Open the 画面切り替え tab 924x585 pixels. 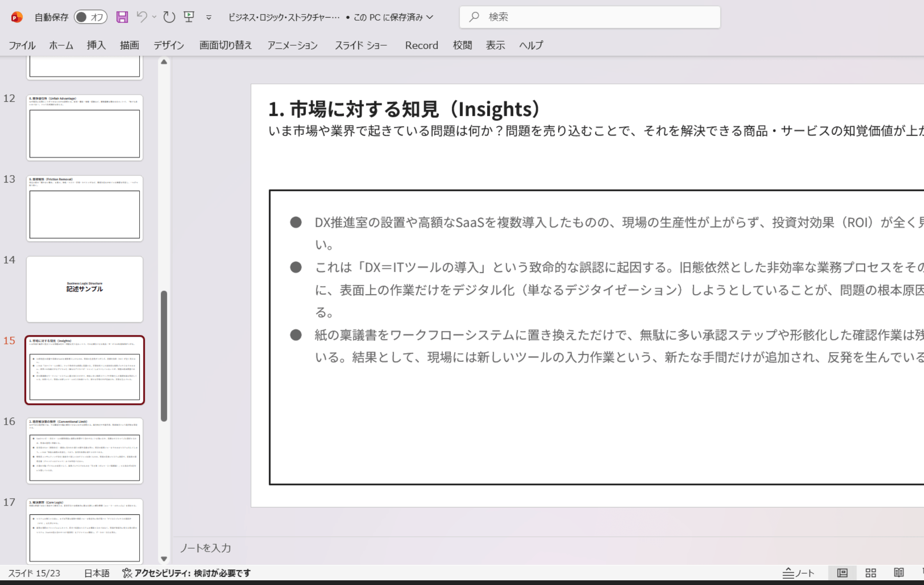pos(226,45)
